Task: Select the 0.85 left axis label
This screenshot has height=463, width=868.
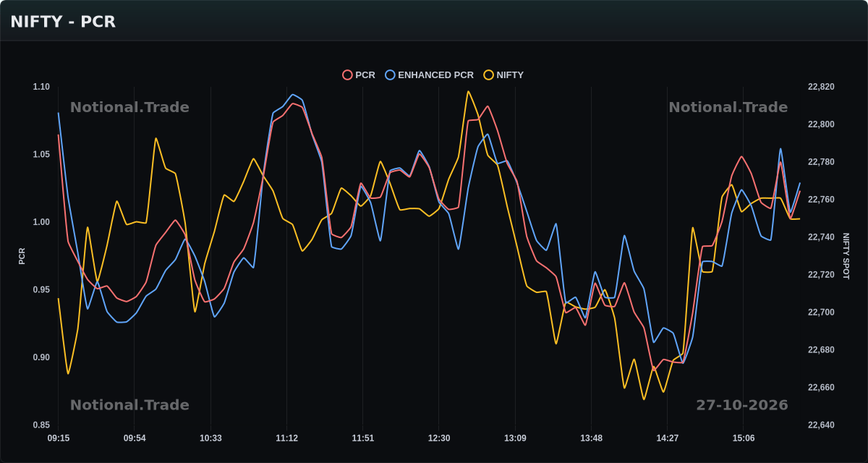Action: [41, 425]
